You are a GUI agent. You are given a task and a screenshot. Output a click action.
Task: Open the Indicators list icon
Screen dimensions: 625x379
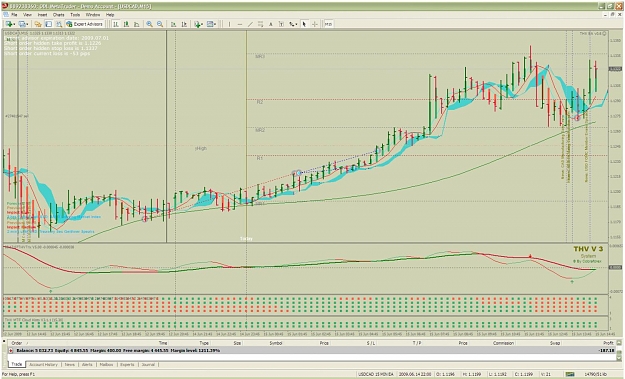pyautogui.click(x=197, y=24)
